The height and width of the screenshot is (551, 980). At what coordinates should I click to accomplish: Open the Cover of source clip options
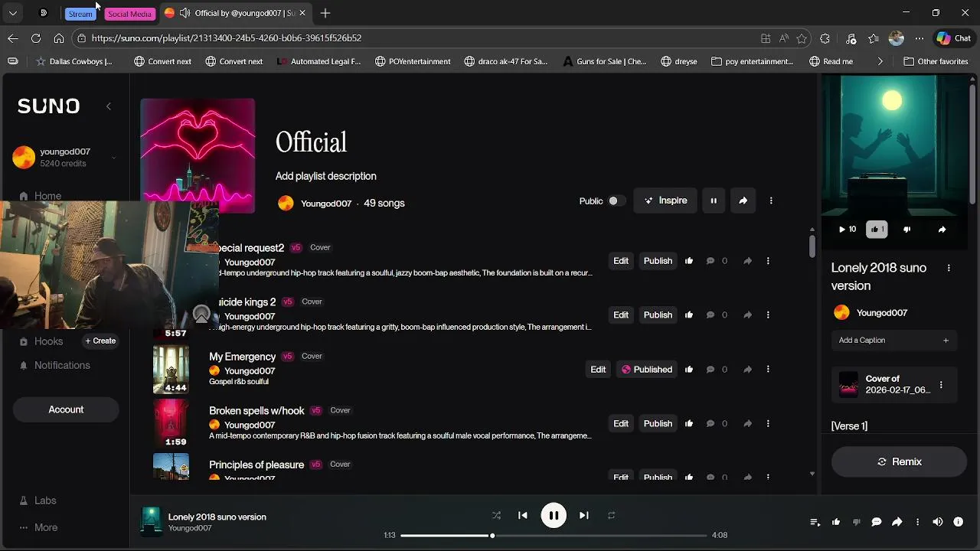941,385
